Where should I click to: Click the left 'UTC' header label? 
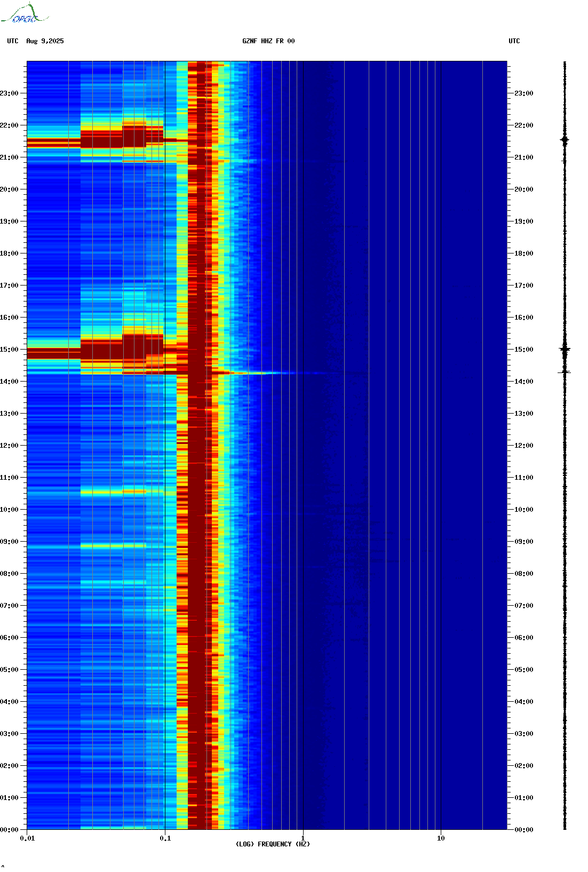point(13,41)
